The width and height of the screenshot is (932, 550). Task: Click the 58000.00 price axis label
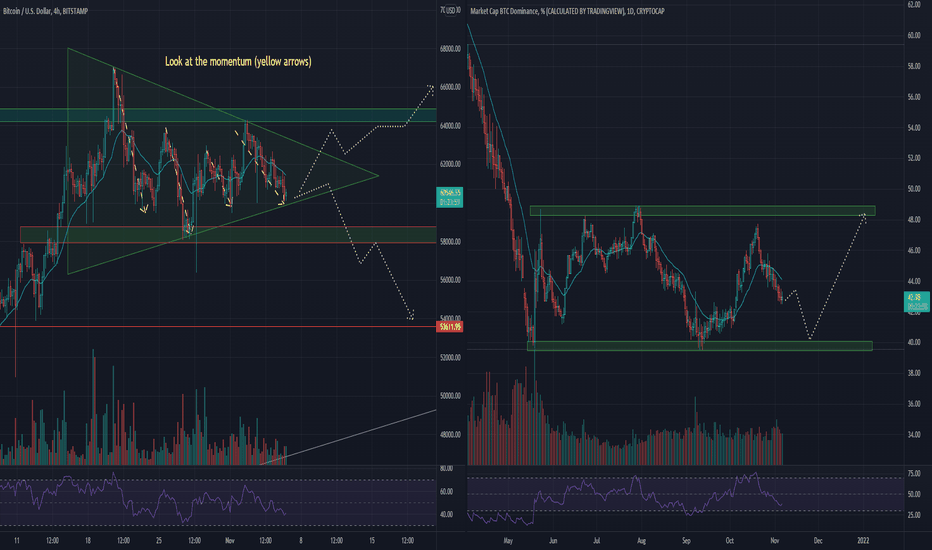click(450, 242)
